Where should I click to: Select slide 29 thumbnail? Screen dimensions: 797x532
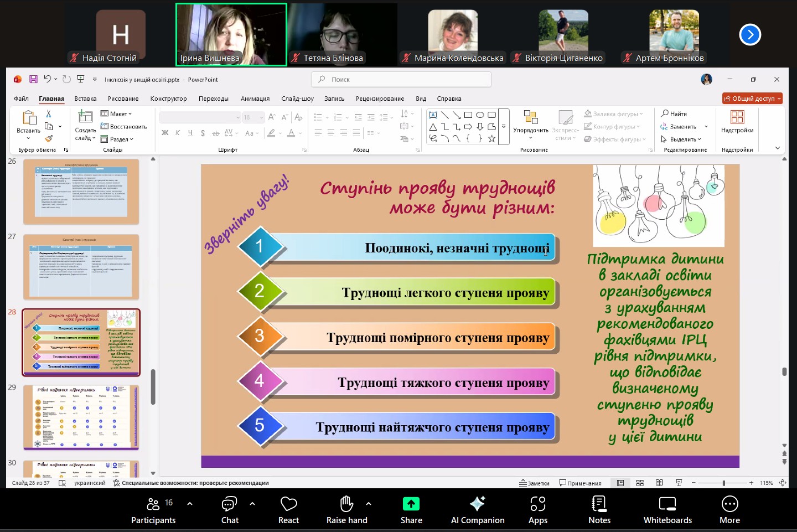point(81,417)
